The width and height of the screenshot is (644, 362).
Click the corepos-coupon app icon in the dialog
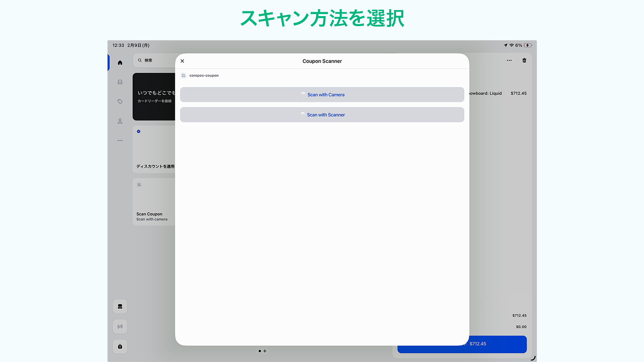point(184,75)
